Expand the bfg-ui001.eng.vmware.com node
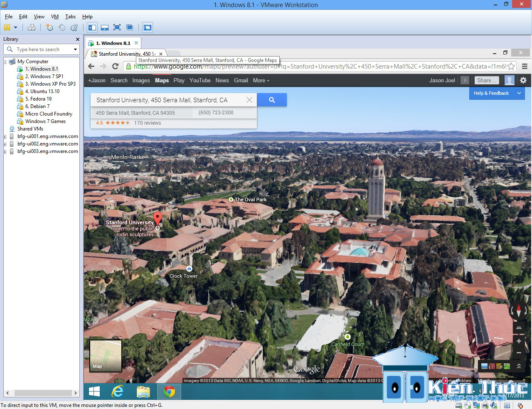532x409 pixels. pyautogui.click(x=5, y=136)
